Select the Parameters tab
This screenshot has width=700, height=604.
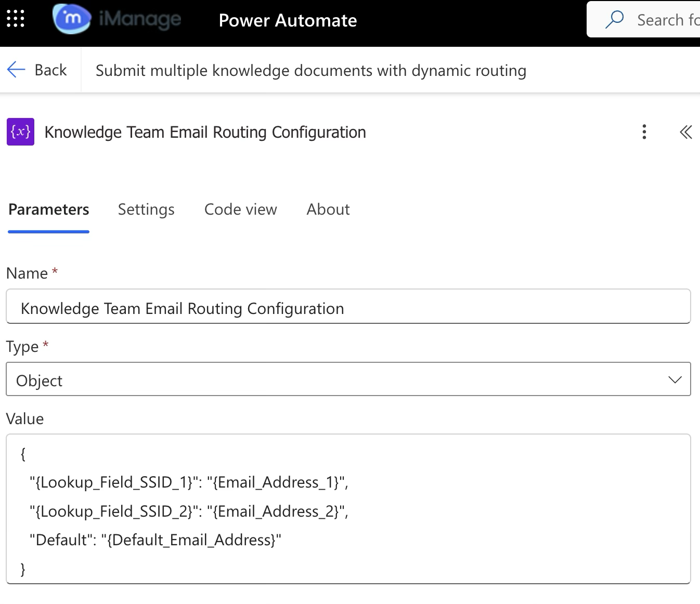(x=49, y=209)
